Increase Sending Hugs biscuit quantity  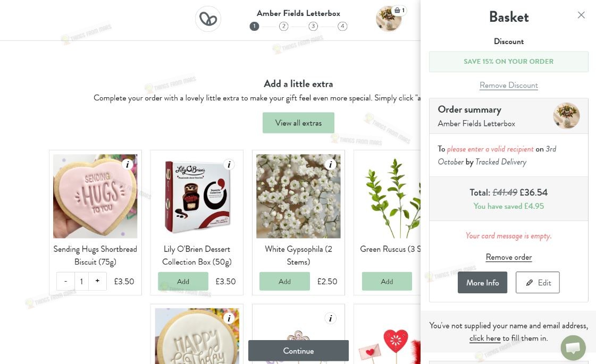tap(98, 281)
